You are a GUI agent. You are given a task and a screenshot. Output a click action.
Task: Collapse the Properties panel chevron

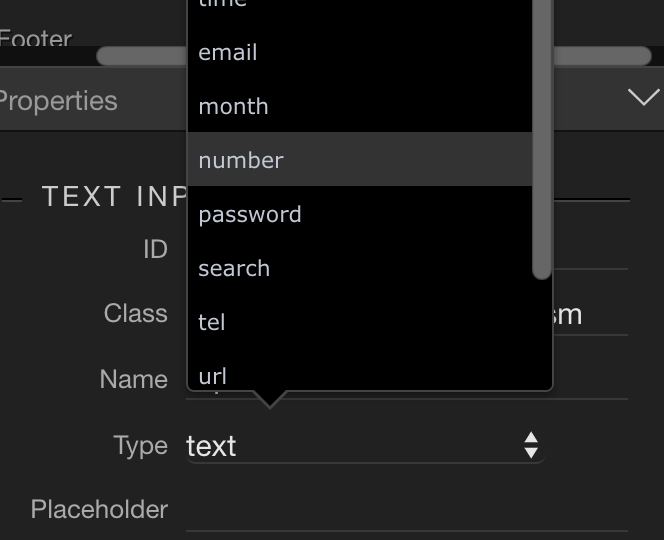pos(644,97)
